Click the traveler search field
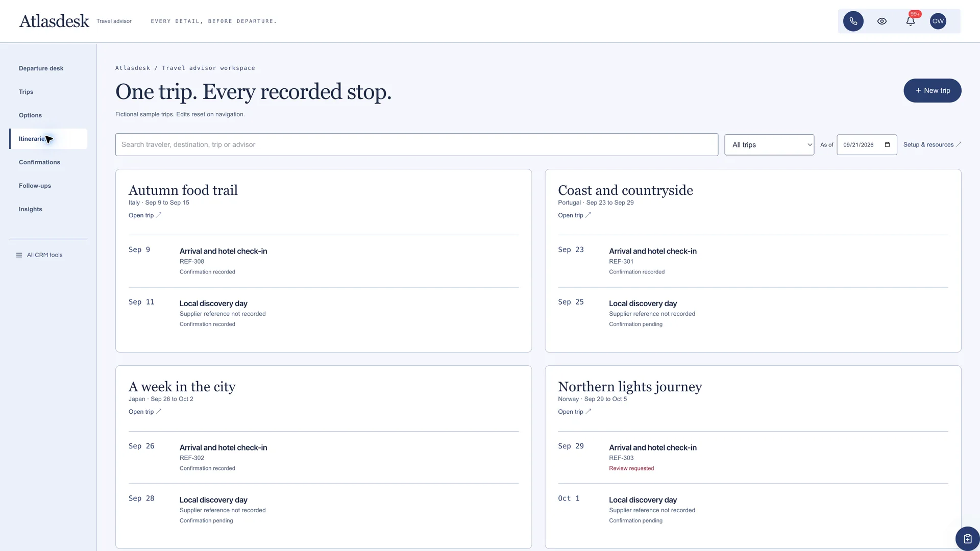Screen dimensions: 980x551 click(416, 145)
